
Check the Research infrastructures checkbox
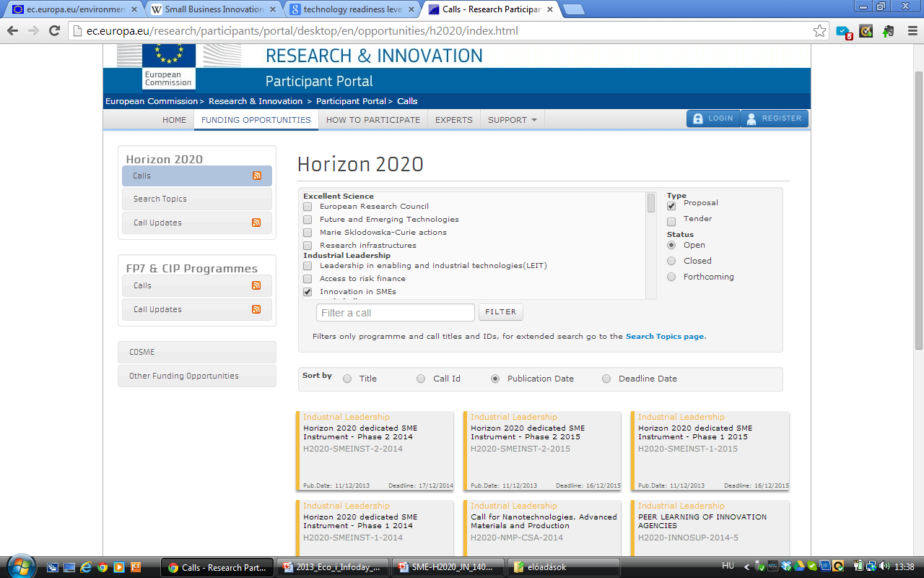tap(308, 246)
